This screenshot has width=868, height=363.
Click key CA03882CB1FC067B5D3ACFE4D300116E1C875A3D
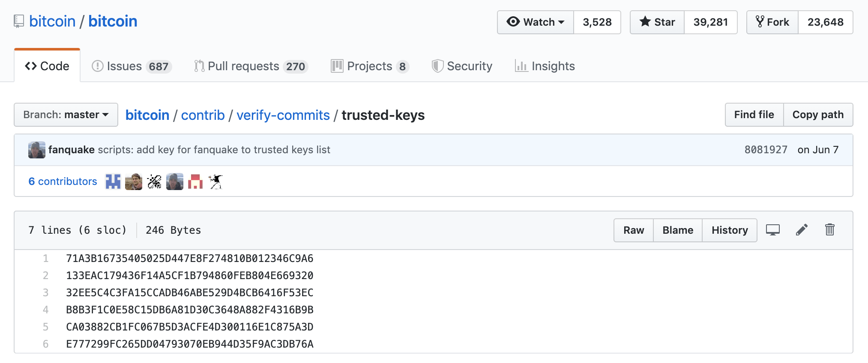[190, 327]
